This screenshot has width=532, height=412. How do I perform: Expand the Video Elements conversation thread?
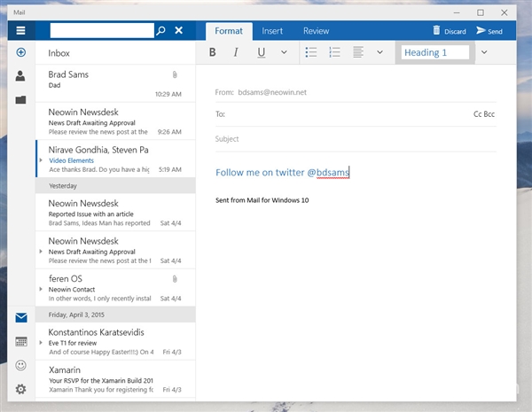pyautogui.click(x=41, y=160)
